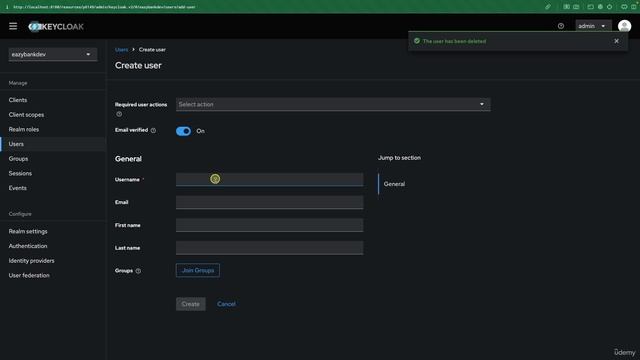The height and width of the screenshot is (360, 640).
Task: Open the Required user actions select
Action: pos(333,104)
